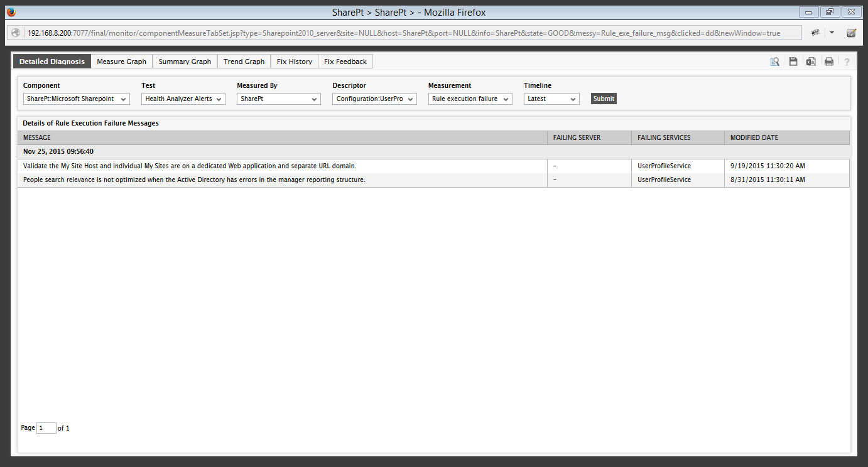Select the Detailed Diagnosis tab
868x467 pixels.
coord(52,62)
